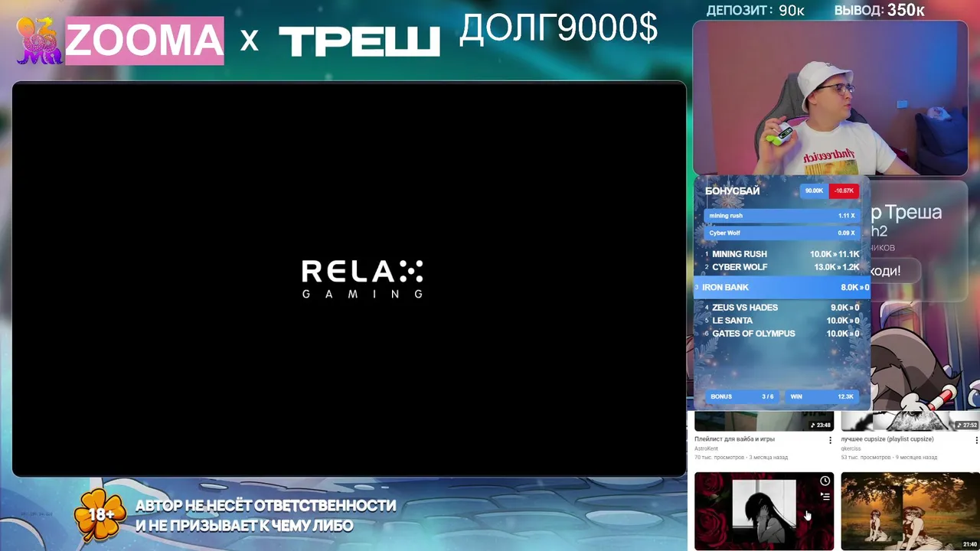Image resolution: width=980 pixels, height=551 pixels.
Task: Click the BONUS 3 / 6 counter
Action: pyautogui.click(x=741, y=396)
